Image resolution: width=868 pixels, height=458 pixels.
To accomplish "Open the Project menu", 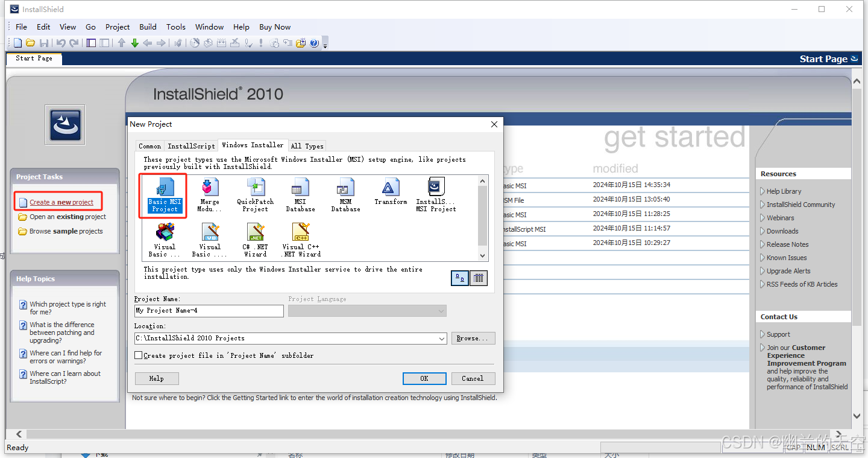I will [x=118, y=27].
